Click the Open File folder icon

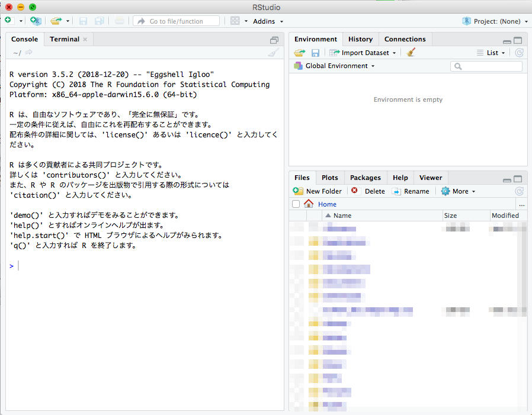[x=56, y=21]
